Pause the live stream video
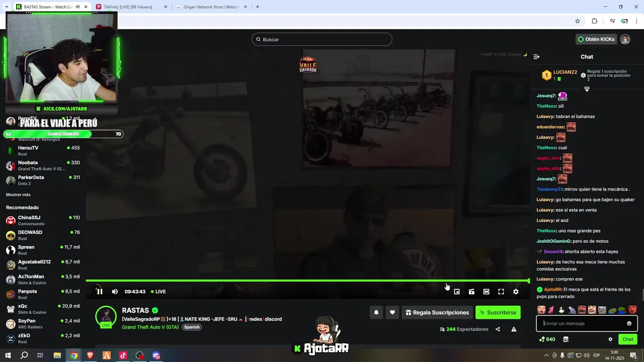Viewport: 644px width, 362px height. 100,292
